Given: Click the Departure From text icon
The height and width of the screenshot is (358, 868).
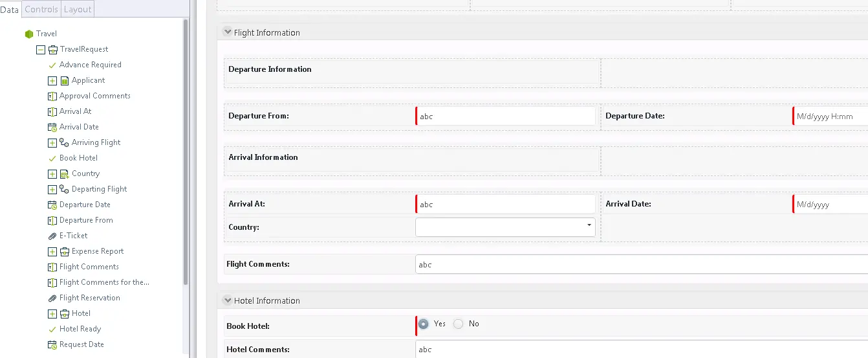Looking at the screenshot, I should click(x=52, y=220).
